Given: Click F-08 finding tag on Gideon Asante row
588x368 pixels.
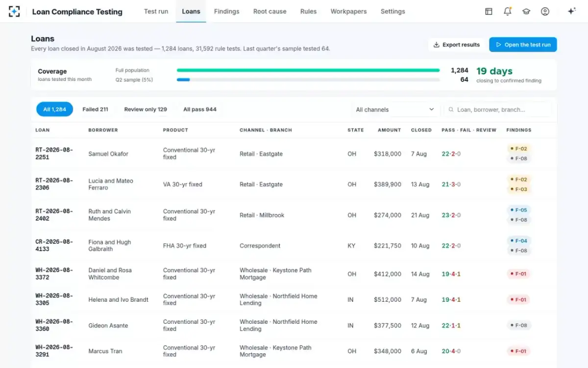Looking at the screenshot, I should coord(518,325).
